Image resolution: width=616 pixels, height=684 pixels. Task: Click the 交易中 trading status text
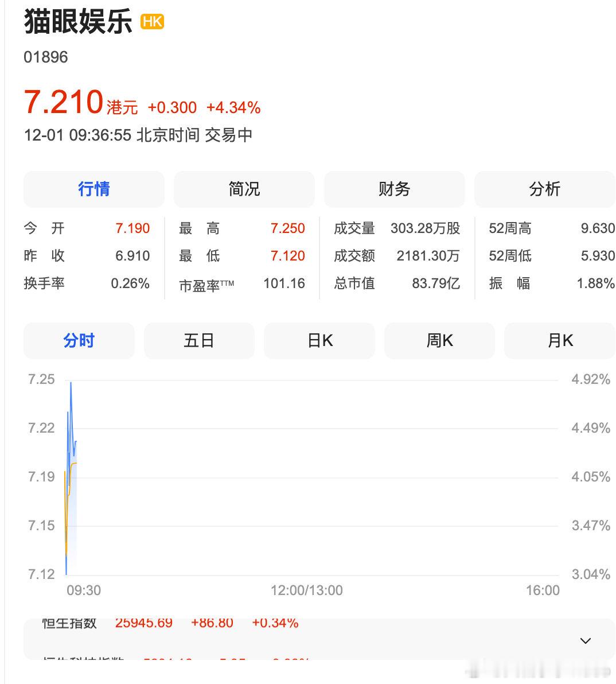click(x=229, y=135)
